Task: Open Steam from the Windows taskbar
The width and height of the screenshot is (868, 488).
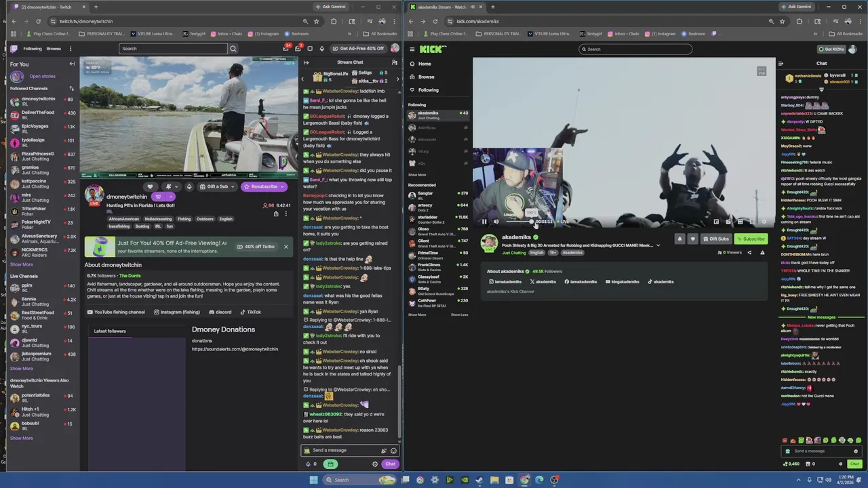Action: coord(479,480)
